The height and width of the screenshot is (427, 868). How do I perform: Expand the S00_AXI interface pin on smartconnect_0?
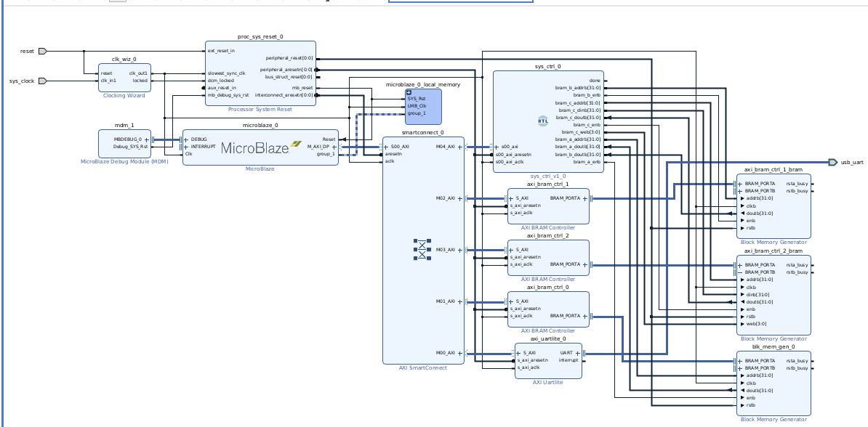coord(385,146)
